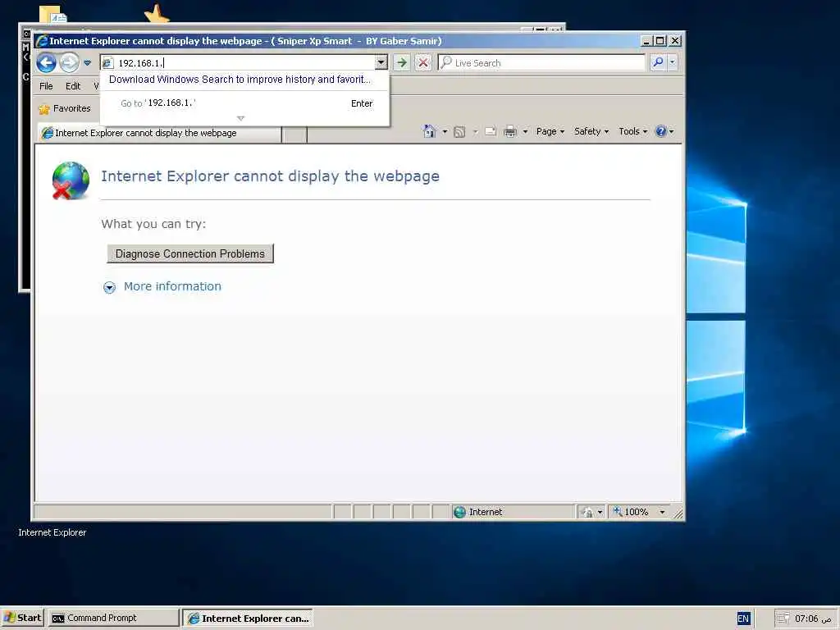
Task: Open the Tools menu
Action: [632, 131]
